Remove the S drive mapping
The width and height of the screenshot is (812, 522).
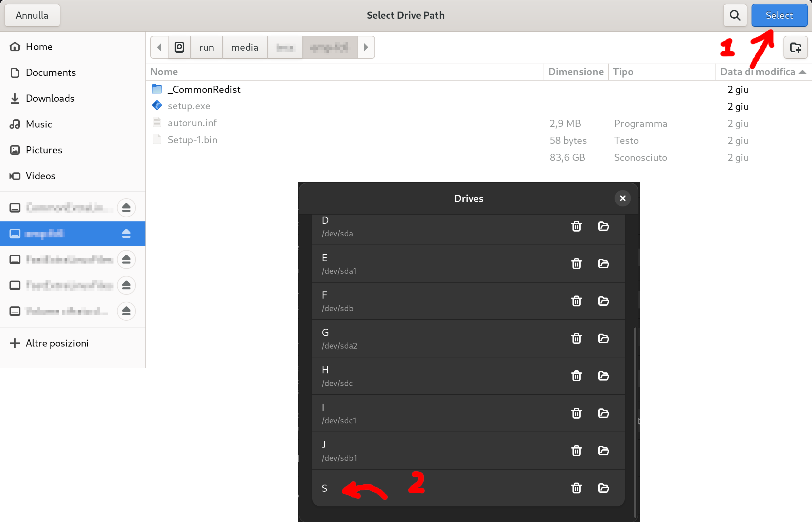click(576, 488)
